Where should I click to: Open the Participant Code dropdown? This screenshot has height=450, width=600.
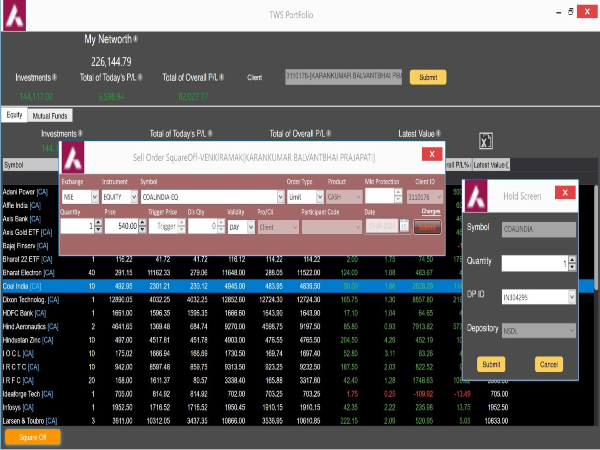click(x=358, y=227)
